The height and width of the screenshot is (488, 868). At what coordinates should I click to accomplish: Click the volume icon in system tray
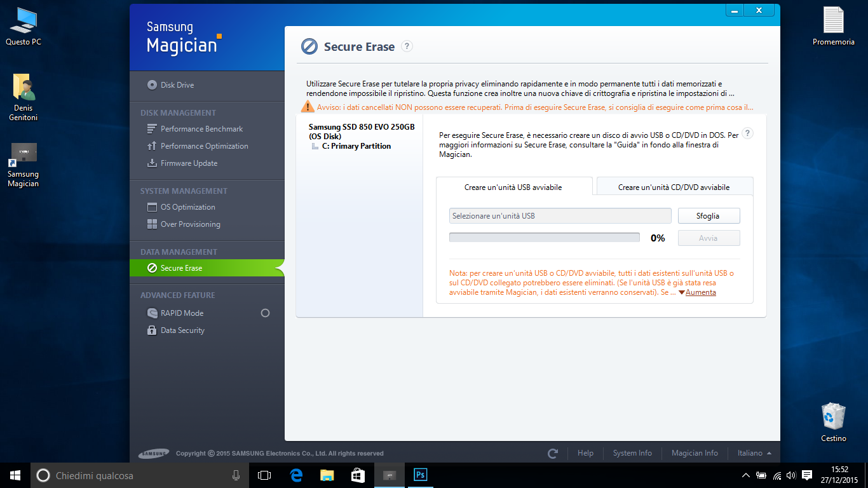[x=791, y=475]
